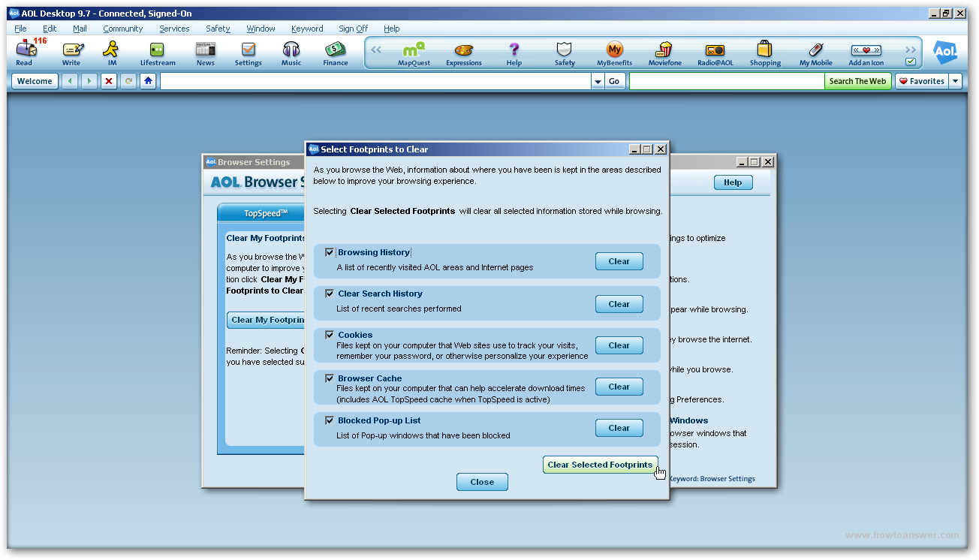Open the Lifestream icon
The height and width of the screenshot is (560, 979).
pyautogui.click(x=158, y=53)
